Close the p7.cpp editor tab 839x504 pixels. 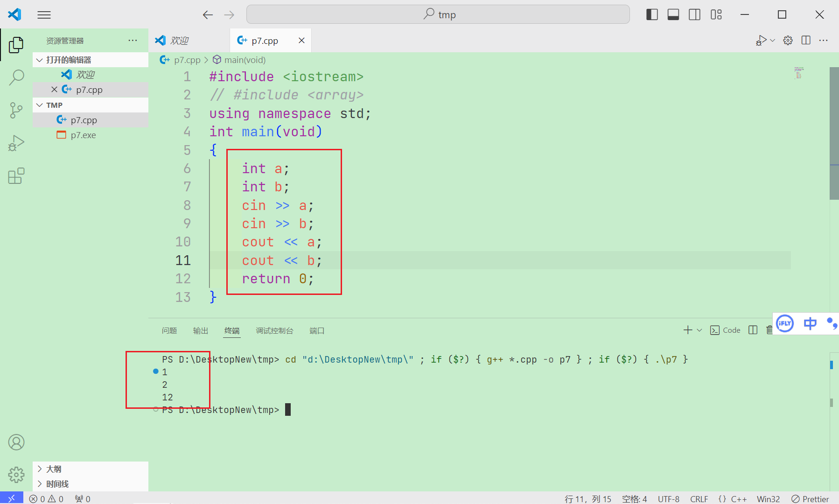click(302, 41)
